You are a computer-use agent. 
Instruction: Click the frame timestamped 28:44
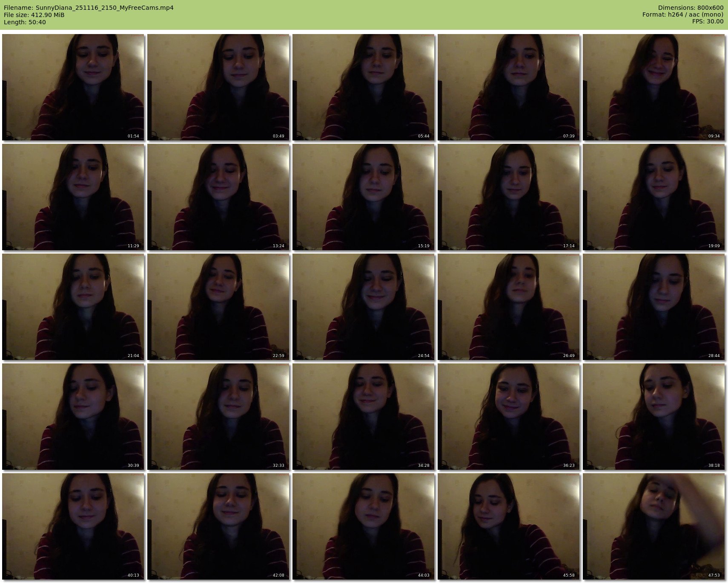pos(654,307)
